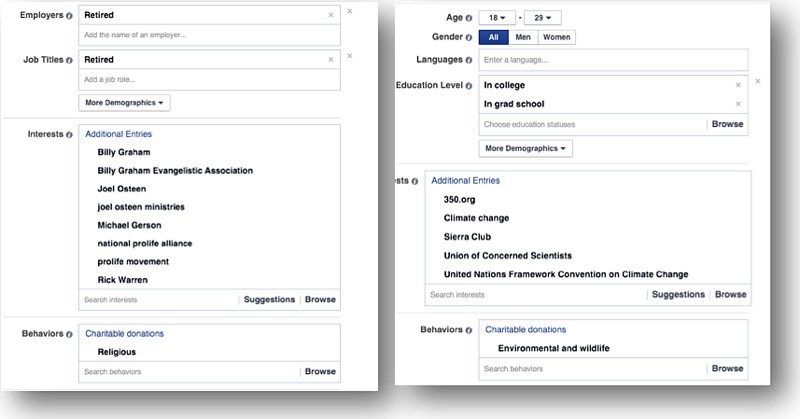Remove the entire Employers targeting row
This screenshot has width=800, height=419.
tap(349, 11)
